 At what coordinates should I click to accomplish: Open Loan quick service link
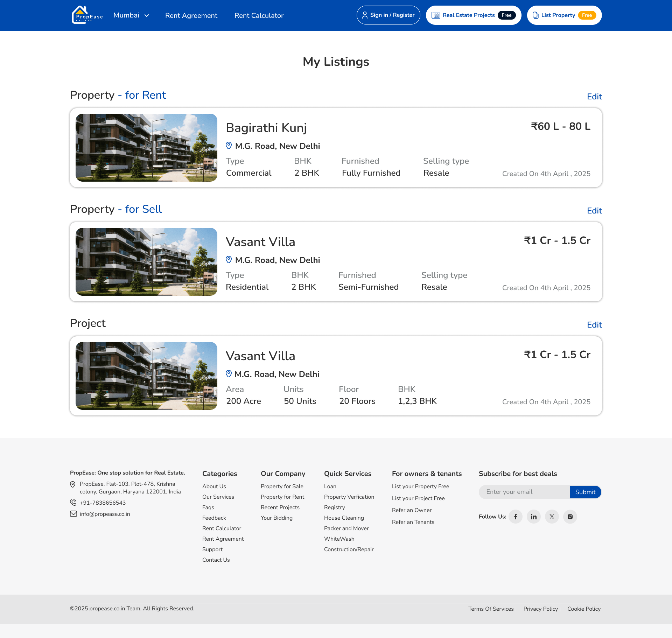pyautogui.click(x=330, y=486)
